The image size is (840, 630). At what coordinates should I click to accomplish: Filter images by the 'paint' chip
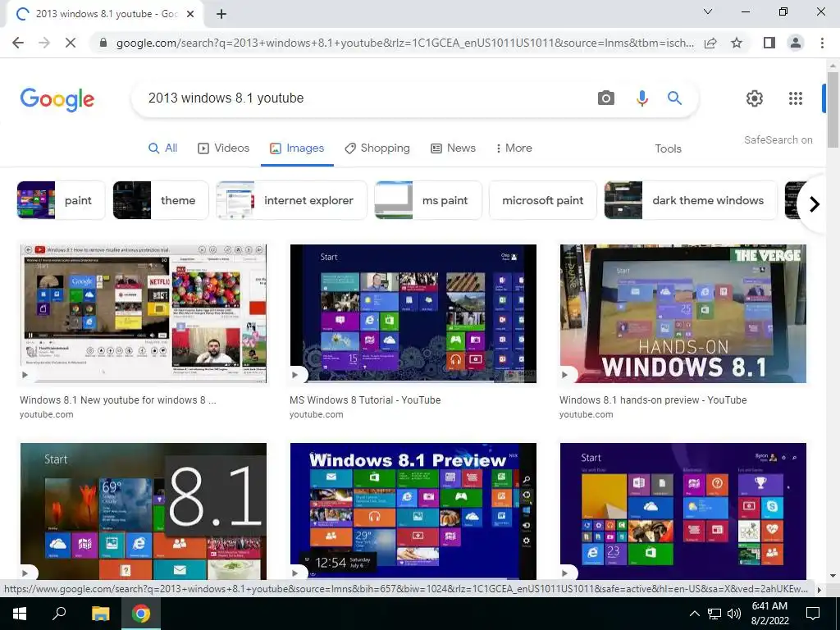(x=61, y=200)
